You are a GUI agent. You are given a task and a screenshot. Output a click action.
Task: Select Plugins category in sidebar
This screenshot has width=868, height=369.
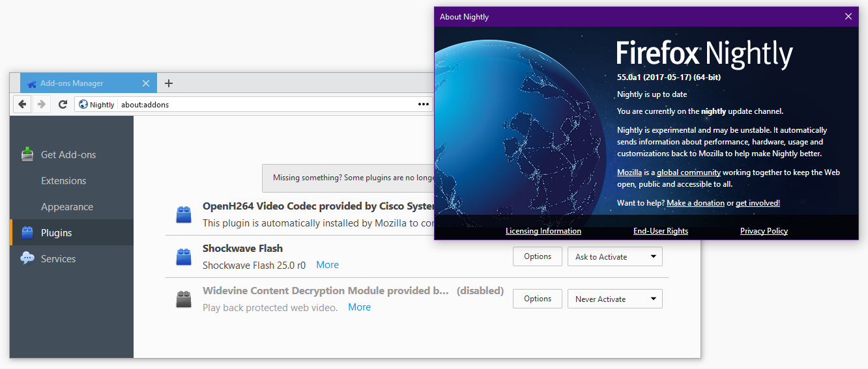72,232
